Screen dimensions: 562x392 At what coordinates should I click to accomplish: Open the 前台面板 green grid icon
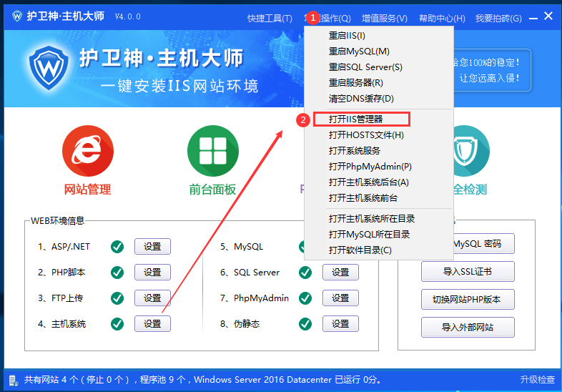coord(212,150)
